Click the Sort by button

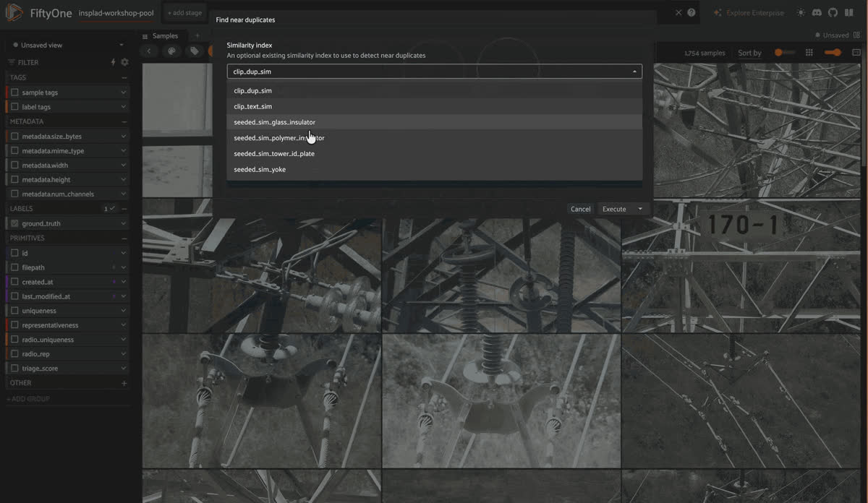coord(749,53)
